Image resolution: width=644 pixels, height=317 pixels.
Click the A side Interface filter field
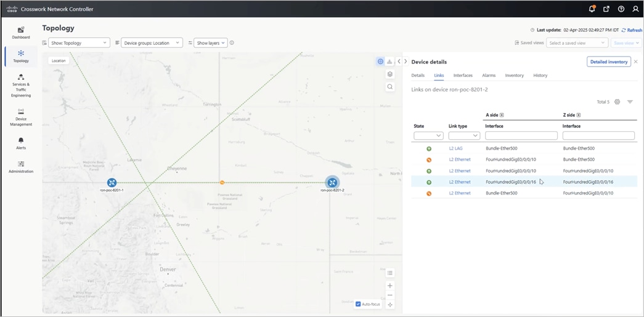[x=521, y=135]
